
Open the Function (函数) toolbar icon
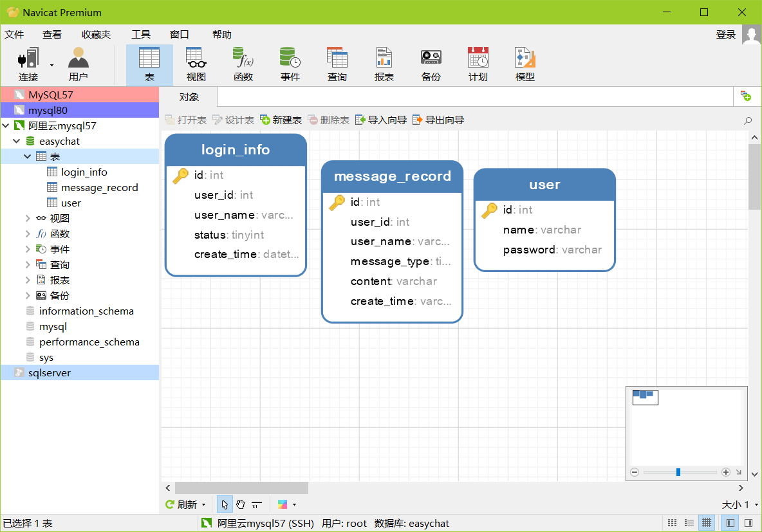coord(243,64)
